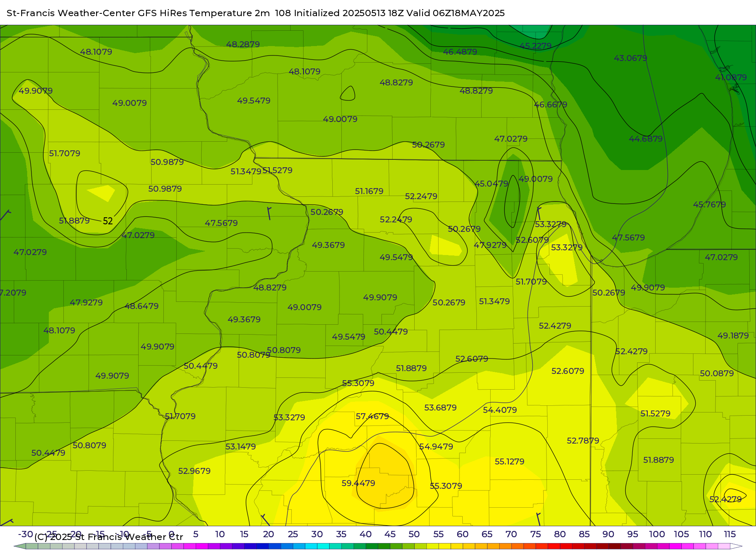The height and width of the screenshot is (551, 756).
Task: Select the 45.7679 temperature value
Action: point(710,204)
